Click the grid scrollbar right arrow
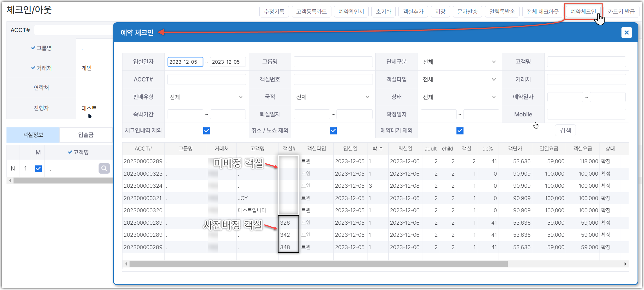The image size is (644, 290). tap(625, 264)
